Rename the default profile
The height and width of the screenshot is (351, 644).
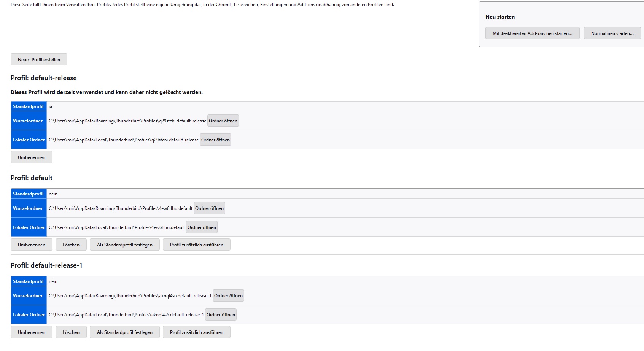point(32,245)
